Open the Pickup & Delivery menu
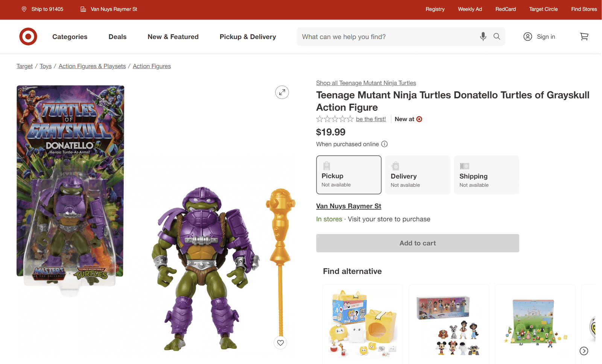602x364 pixels. pyautogui.click(x=248, y=37)
